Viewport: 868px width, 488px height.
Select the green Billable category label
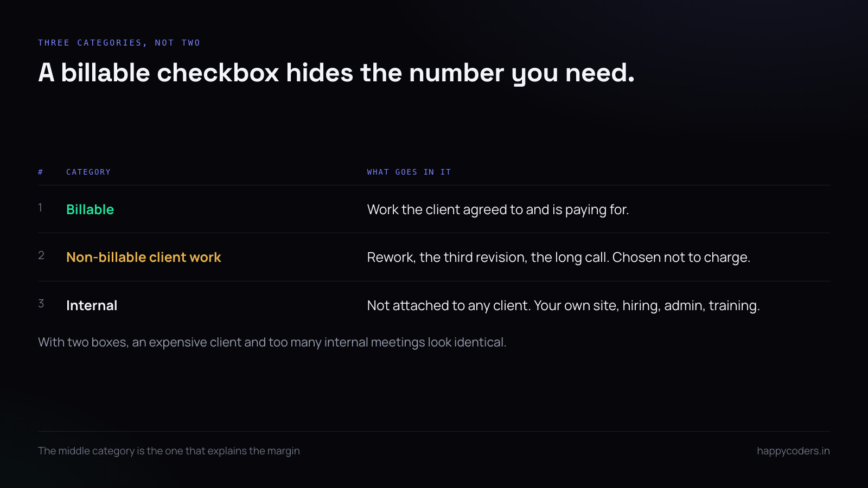(x=90, y=209)
